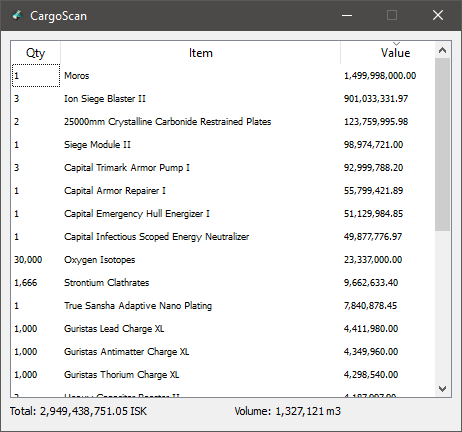Select Capital Trimark Armor Pump I item
Image resolution: width=462 pixels, height=432 pixels.
127,168
